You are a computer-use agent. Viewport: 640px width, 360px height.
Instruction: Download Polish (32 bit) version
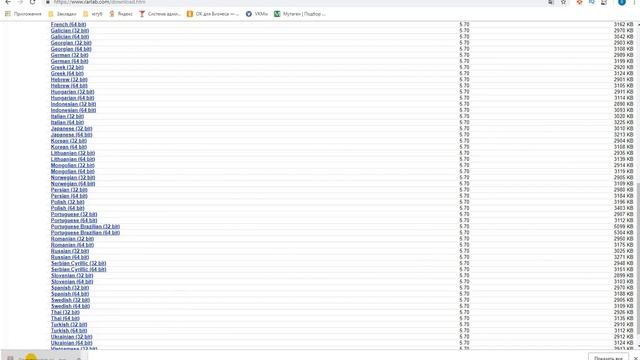(68, 202)
